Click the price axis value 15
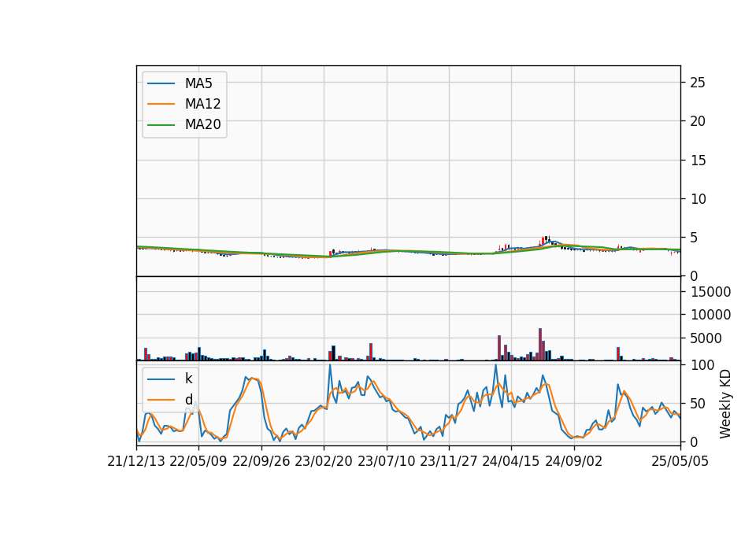 coord(698,161)
